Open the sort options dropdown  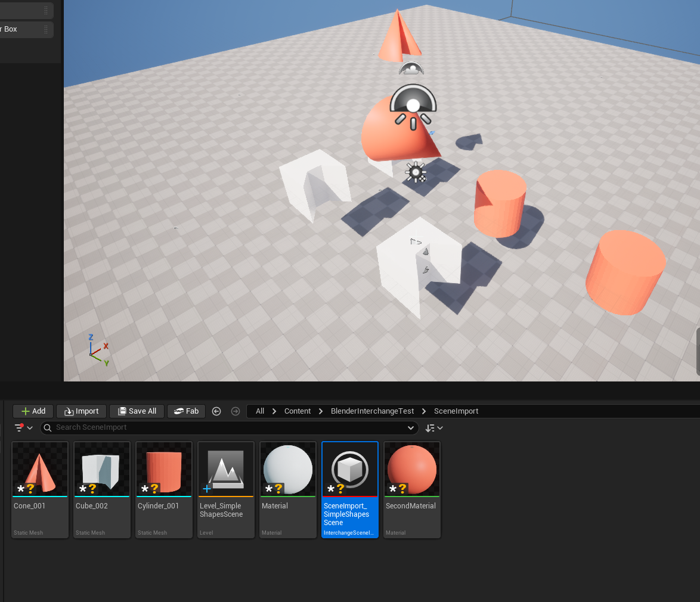click(433, 428)
